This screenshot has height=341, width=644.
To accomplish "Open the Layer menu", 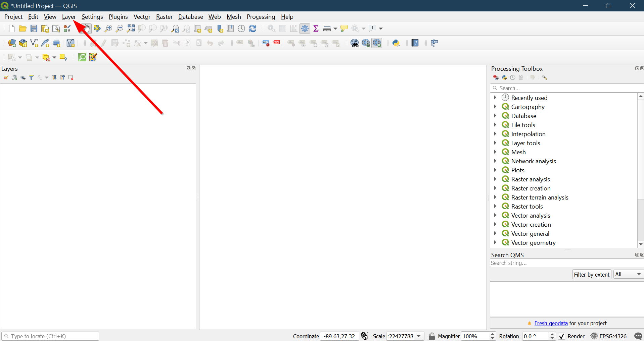I will coord(69,17).
